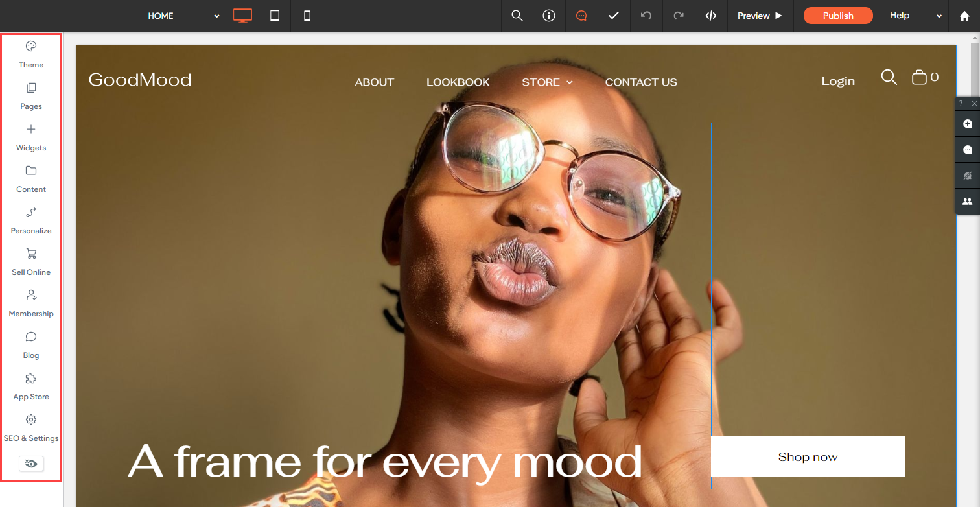This screenshot has width=980, height=507.
Task: Toggle comments icon in top toolbar
Action: pos(581,16)
